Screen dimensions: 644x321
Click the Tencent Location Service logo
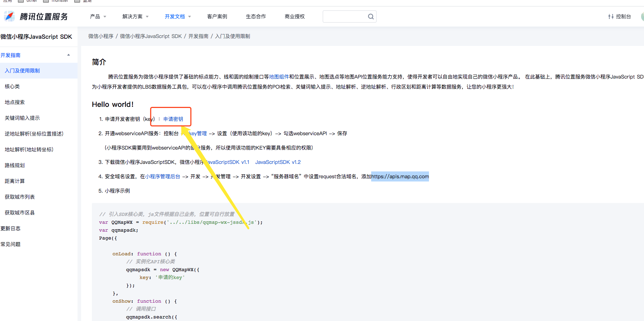point(36,16)
